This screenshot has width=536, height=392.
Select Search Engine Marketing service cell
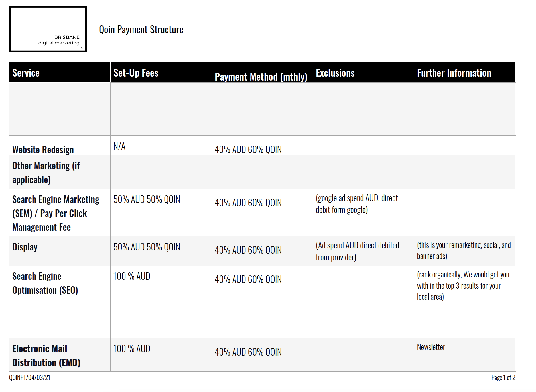click(60, 213)
